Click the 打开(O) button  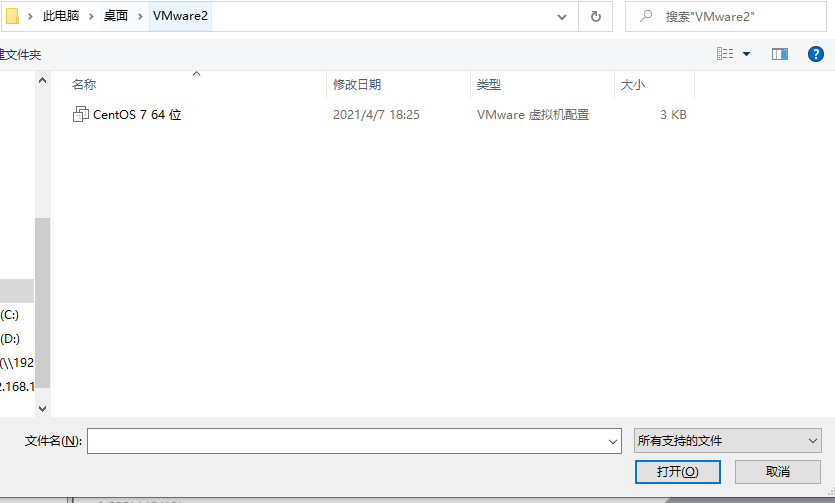coord(677,472)
